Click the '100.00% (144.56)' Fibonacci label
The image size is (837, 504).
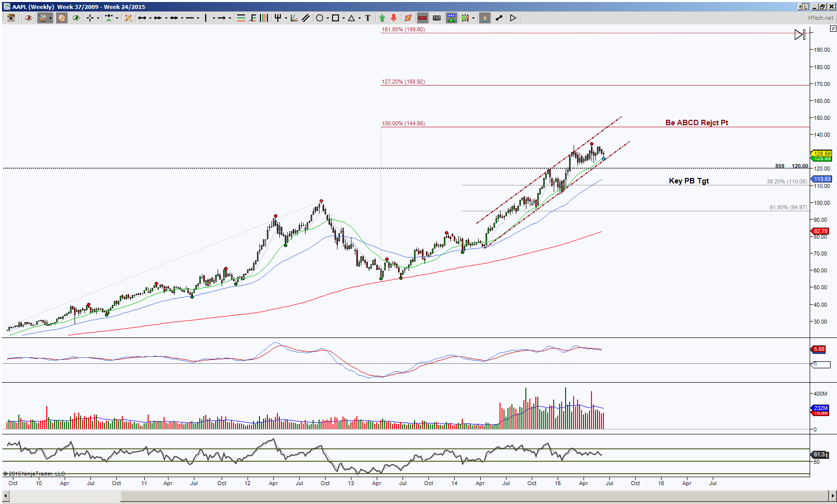click(x=403, y=123)
